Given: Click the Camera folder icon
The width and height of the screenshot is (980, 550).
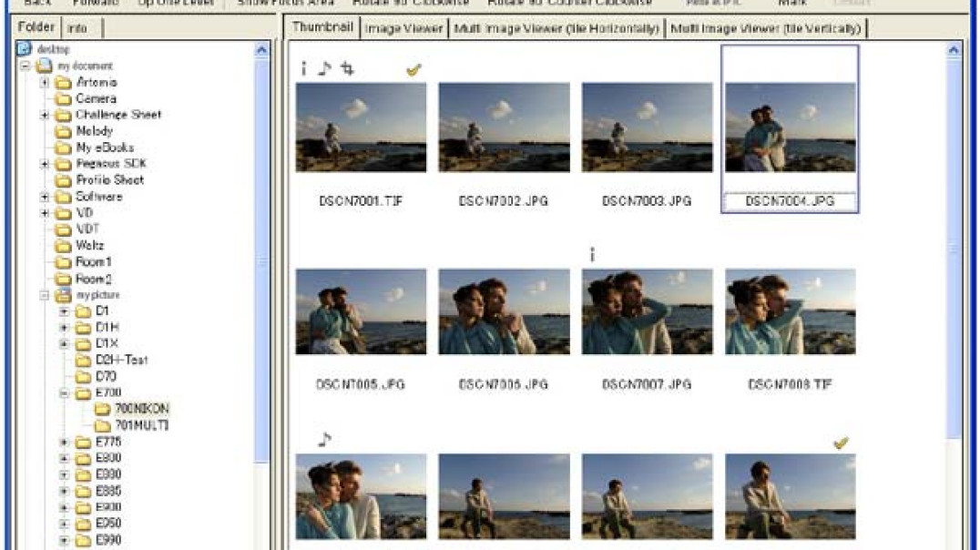Looking at the screenshot, I should tap(63, 98).
